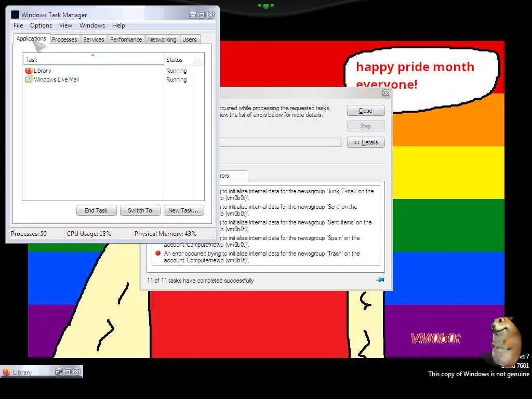Switch to the Performance tab
This screenshot has width=532, height=399.
126,39
